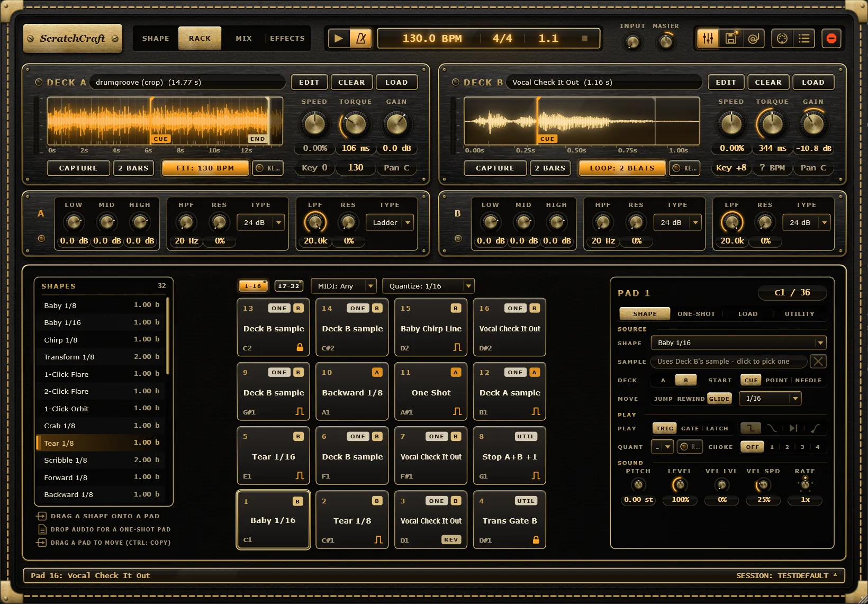The image size is (868, 604).
Task: Open Deck A HPF 24 dB type dropdown
Action: click(261, 223)
